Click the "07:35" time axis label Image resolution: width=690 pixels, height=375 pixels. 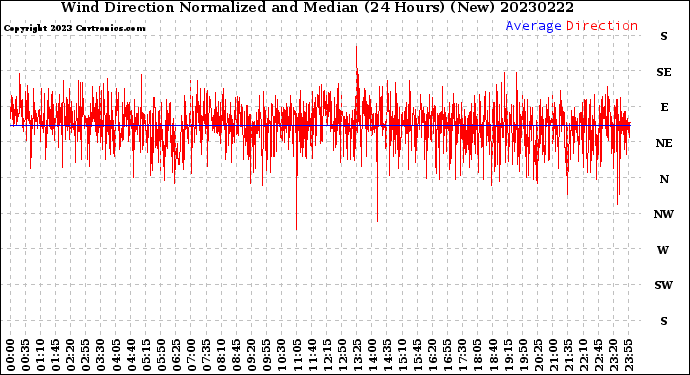tap(206, 355)
